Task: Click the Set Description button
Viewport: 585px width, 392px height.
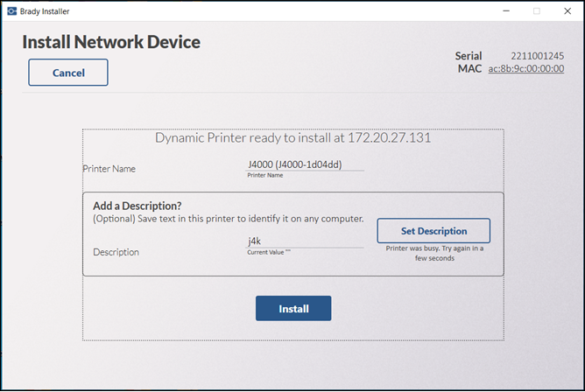Action: [433, 231]
